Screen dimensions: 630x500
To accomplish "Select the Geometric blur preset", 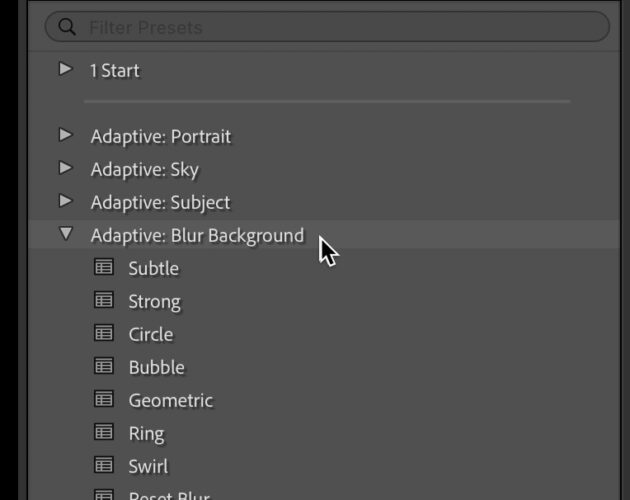I will [171, 401].
